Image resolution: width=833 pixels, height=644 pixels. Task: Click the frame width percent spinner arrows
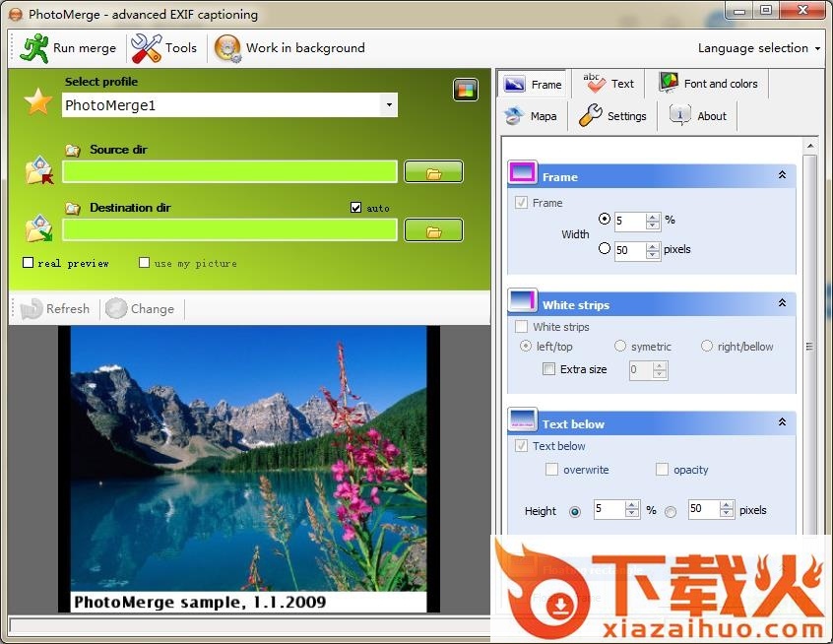[x=653, y=221]
